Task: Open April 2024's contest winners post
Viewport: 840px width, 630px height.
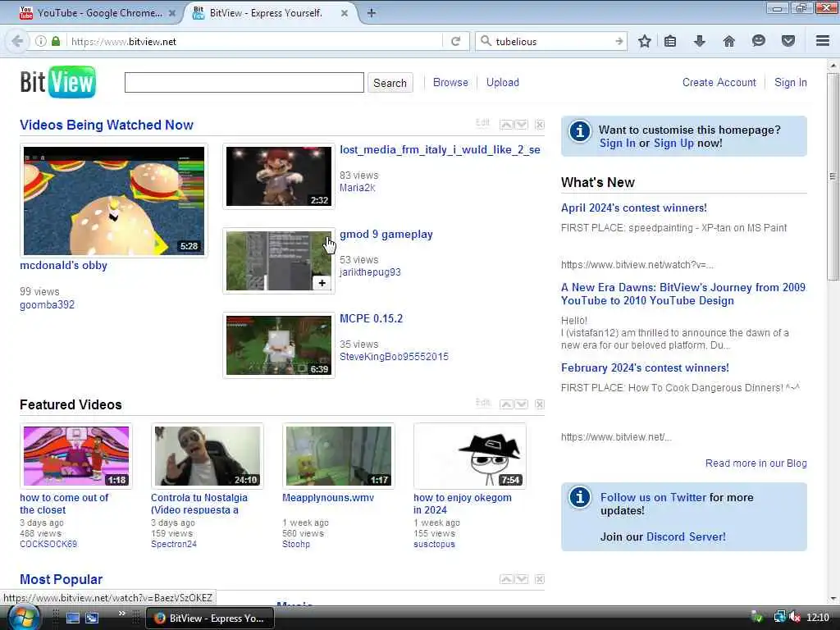Action: click(634, 208)
